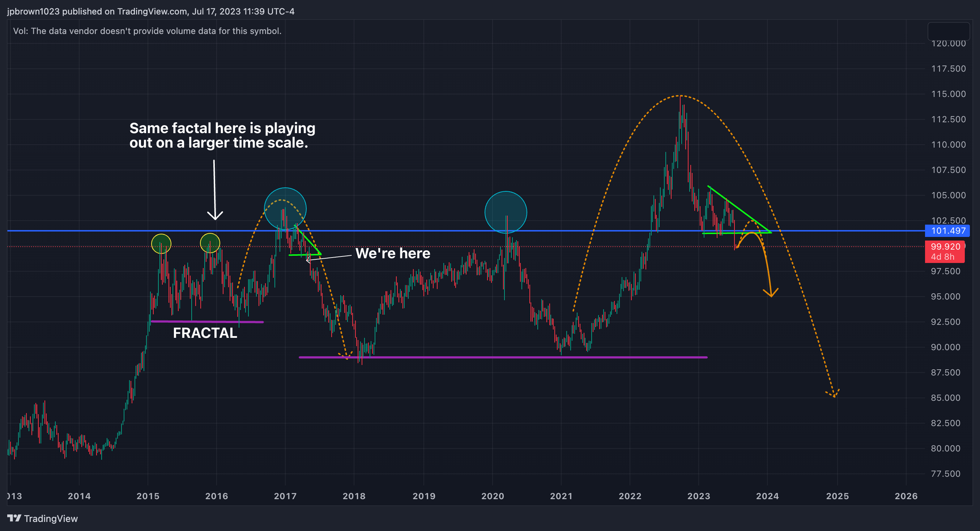Screen dimensions: 980x531
Task: Click the 77.500 price axis label
Action: [x=945, y=473]
